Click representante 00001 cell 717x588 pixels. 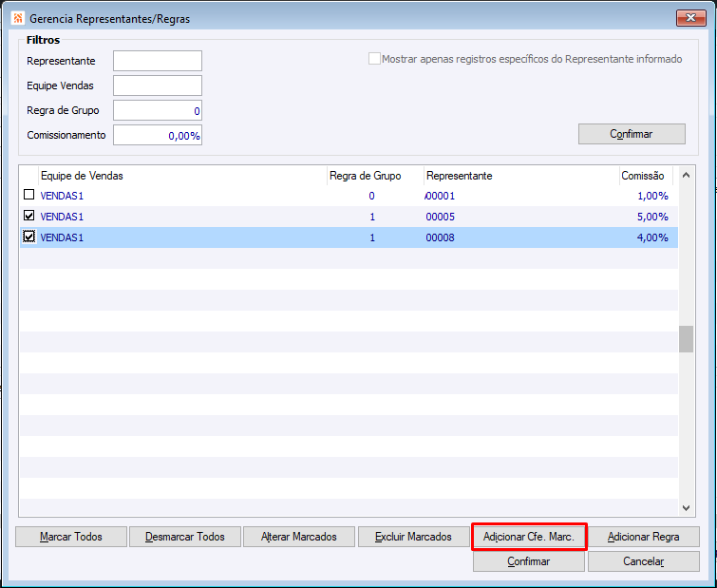pyautogui.click(x=441, y=196)
